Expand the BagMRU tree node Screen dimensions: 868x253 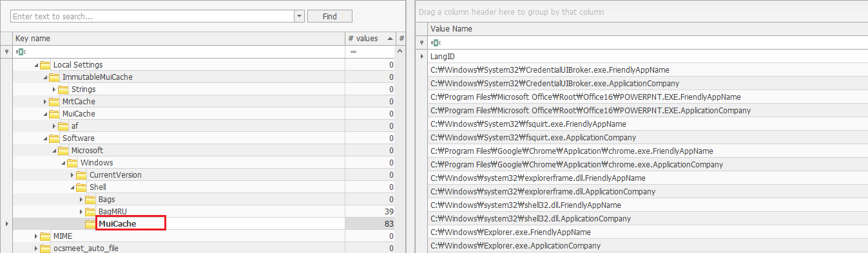pyautogui.click(x=81, y=212)
